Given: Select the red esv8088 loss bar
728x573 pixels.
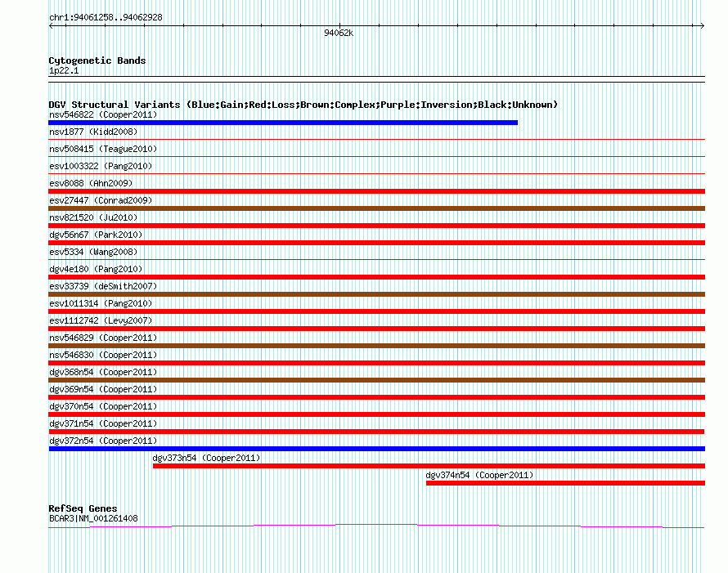Looking at the screenshot, I should [377, 191].
